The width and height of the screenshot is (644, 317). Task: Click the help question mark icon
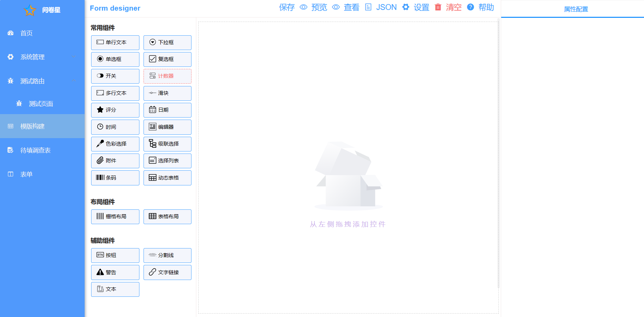[x=470, y=7]
